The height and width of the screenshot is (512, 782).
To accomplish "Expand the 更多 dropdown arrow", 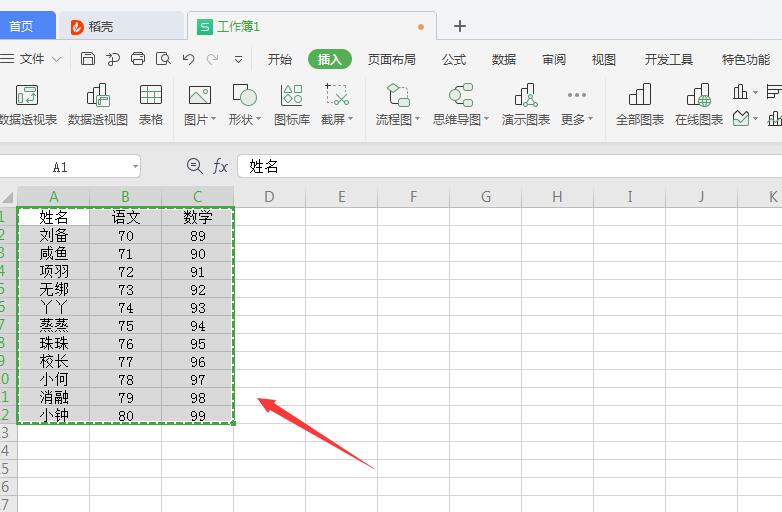I will [590, 119].
